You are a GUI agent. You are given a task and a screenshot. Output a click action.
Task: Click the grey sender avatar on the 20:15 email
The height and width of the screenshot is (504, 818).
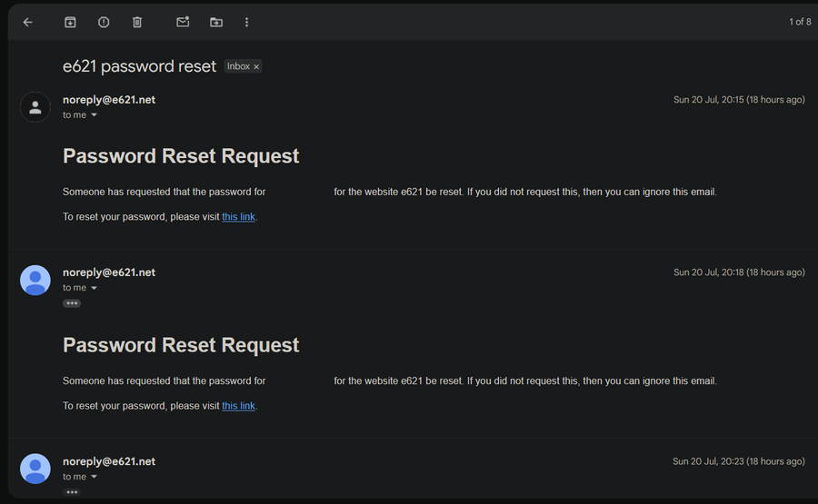click(x=35, y=107)
